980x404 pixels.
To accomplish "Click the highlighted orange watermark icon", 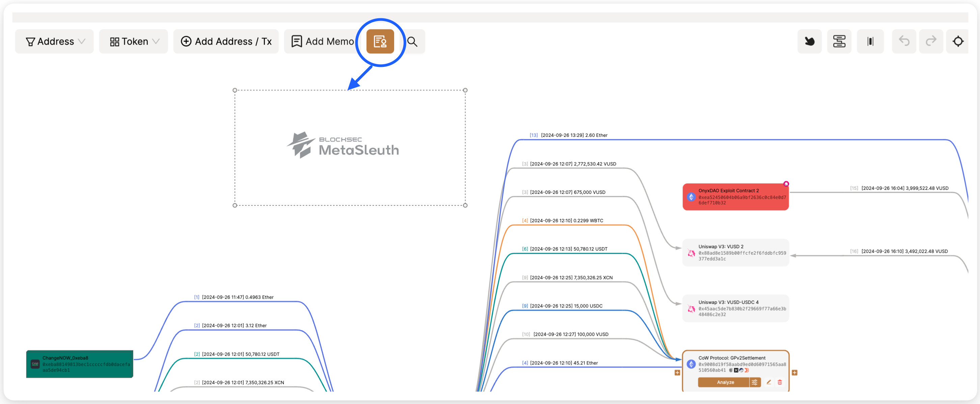I will tap(380, 42).
